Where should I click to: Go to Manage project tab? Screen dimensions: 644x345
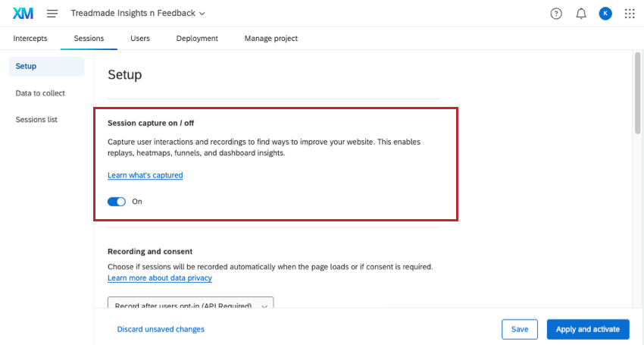click(270, 39)
